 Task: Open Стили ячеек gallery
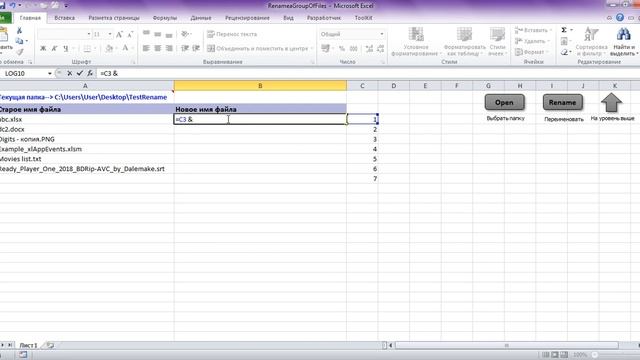[497, 42]
